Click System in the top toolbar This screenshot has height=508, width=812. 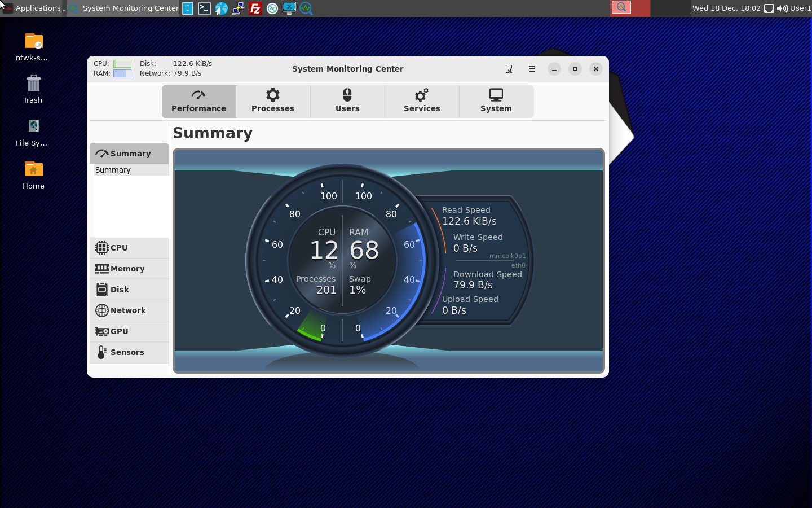(496, 101)
